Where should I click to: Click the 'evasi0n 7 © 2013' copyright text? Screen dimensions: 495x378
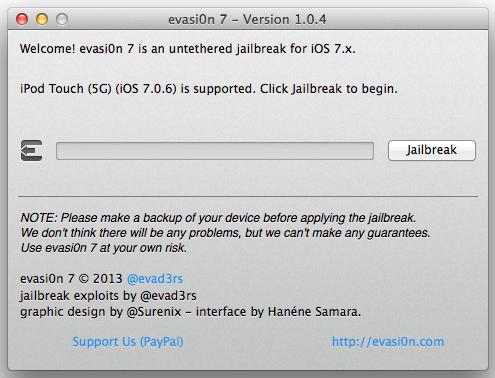(x=71, y=279)
